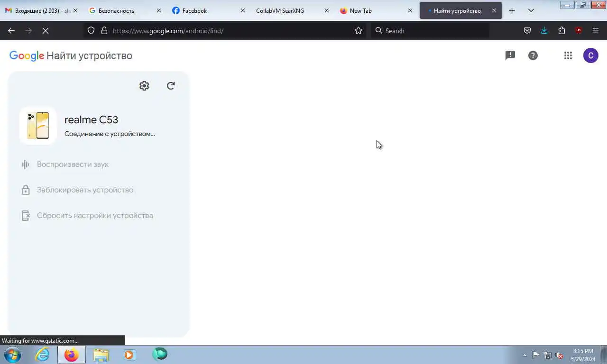Open the tracking protection shield icon
Image resolution: width=607 pixels, height=364 pixels.
91,31
